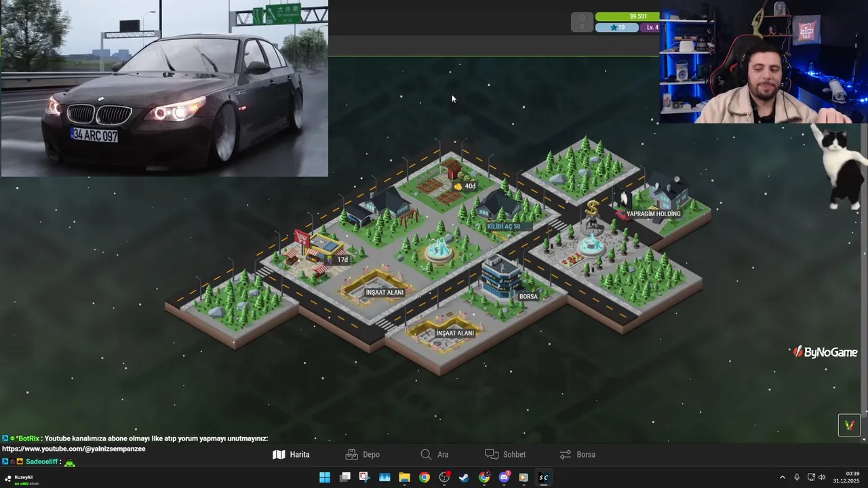Open Task View from the taskbar
868x488 pixels.
[344, 477]
